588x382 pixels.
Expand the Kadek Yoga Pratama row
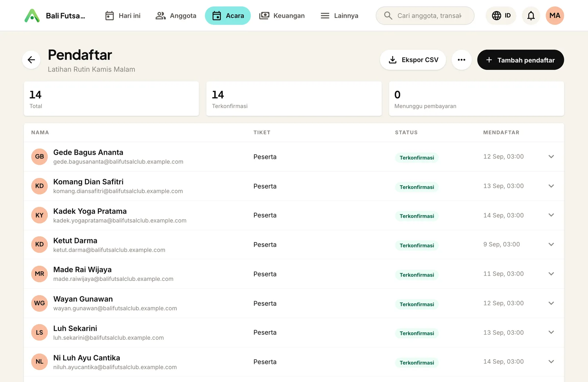(x=551, y=215)
